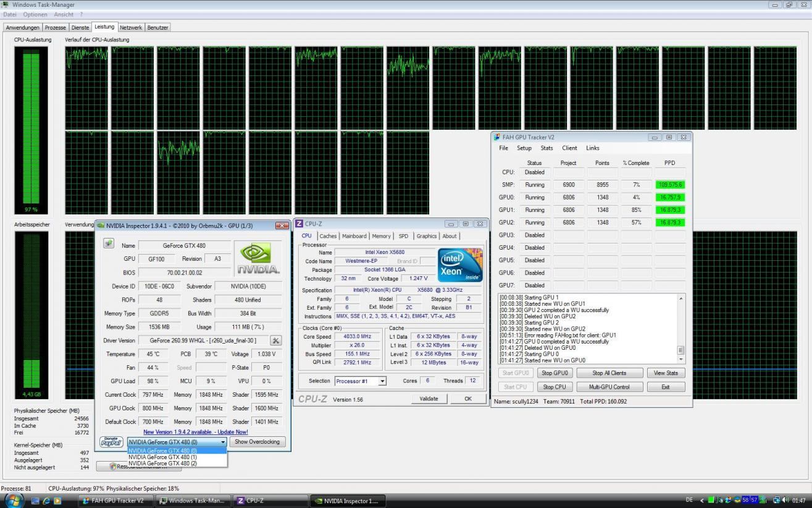Click the GPU-Z upload icon in NVIDIA Inspector
This screenshot has width=812, height=508.
109,244
